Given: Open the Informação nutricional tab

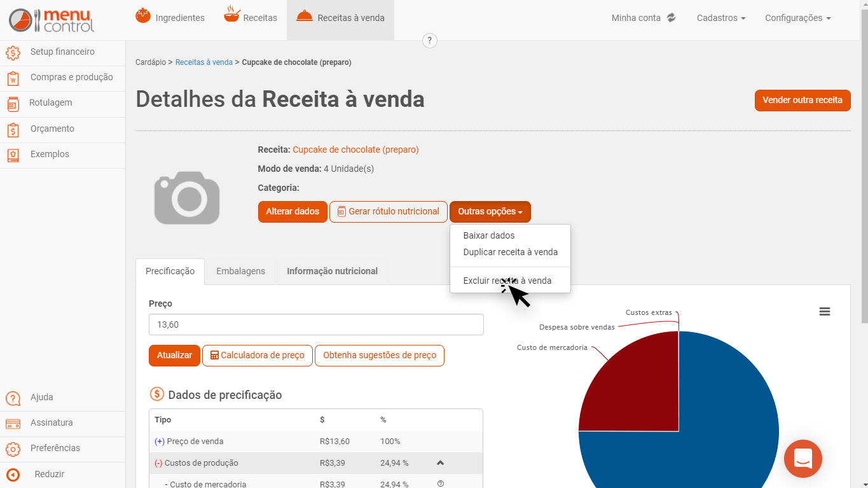Looking at the screenshot, I should coord(332,271).
